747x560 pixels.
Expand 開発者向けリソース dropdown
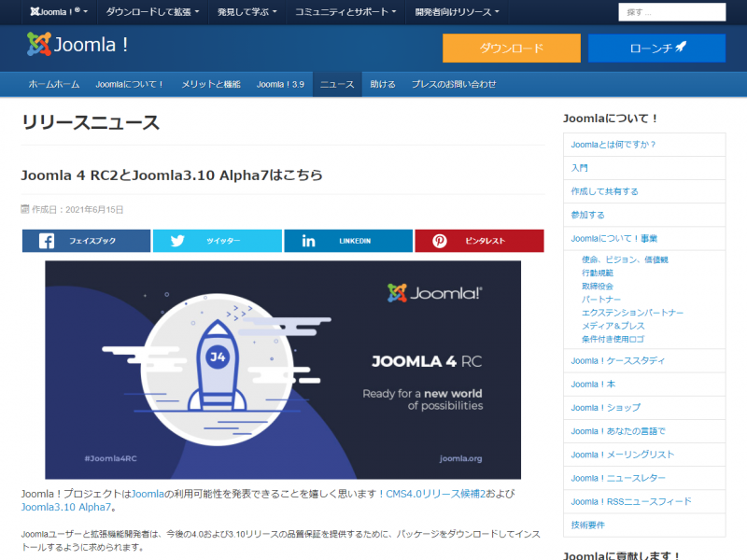point(457,12)
